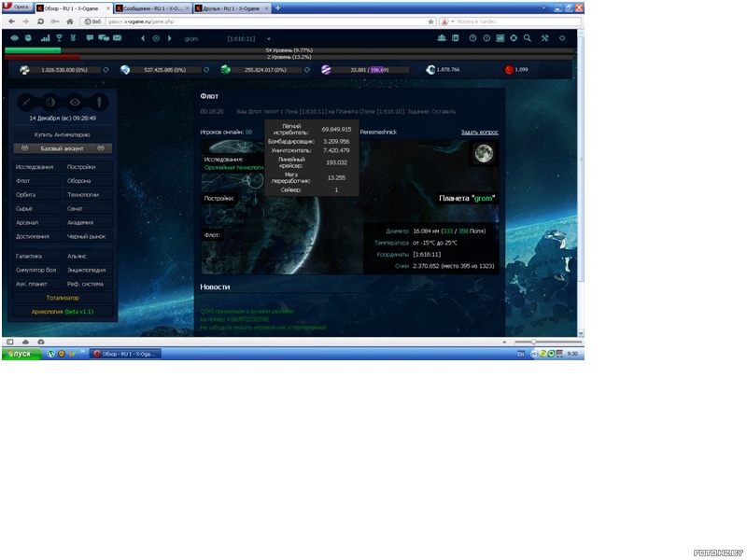Click the green deuterium resource icon
747x560 pixels.
point(226,69)
